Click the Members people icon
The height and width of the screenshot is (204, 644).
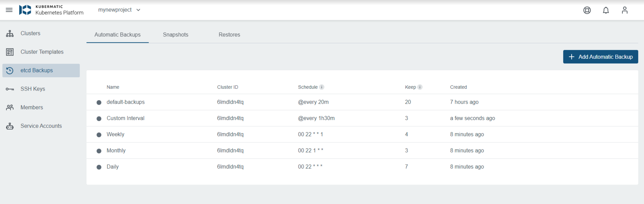click(10, 107)
